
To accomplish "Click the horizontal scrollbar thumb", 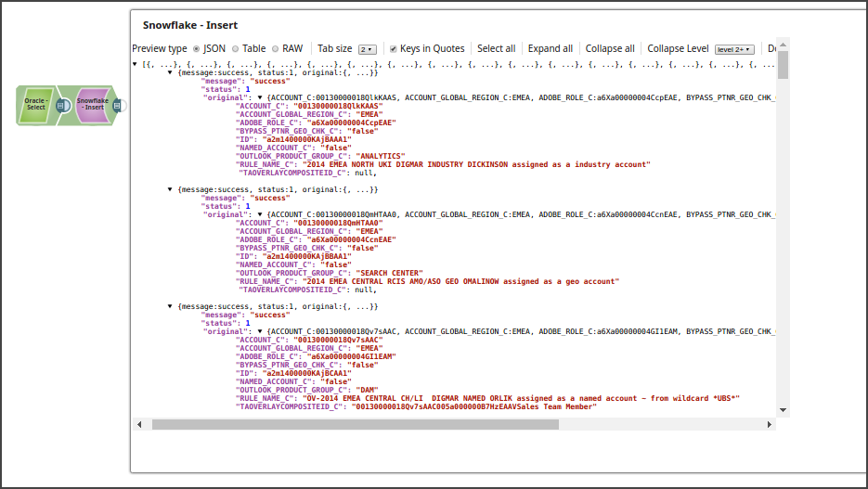I will pos(353,424).
